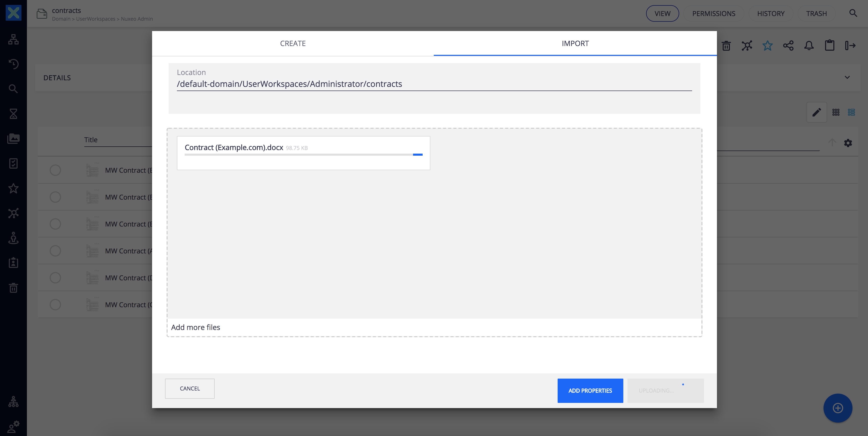This screenshot has height=436, width=868.
Task: Click the notification bell icon
Action: click(x=809, y=46)
